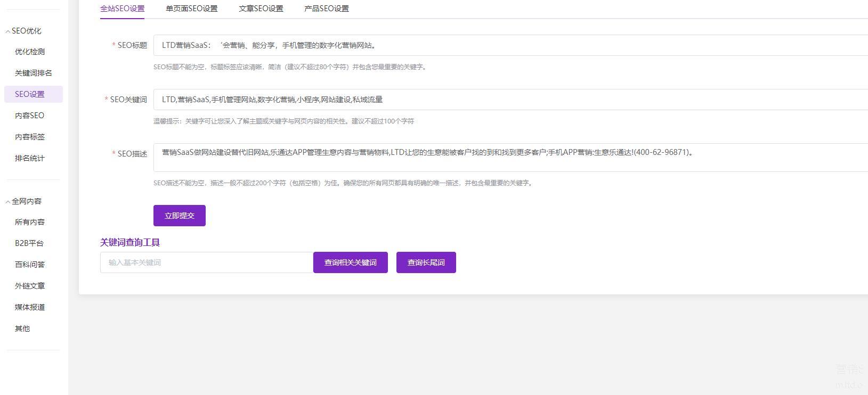Open 单页面SEO设置 tab
This screenshot has height=395, width=868.
[x=191, y=9]
